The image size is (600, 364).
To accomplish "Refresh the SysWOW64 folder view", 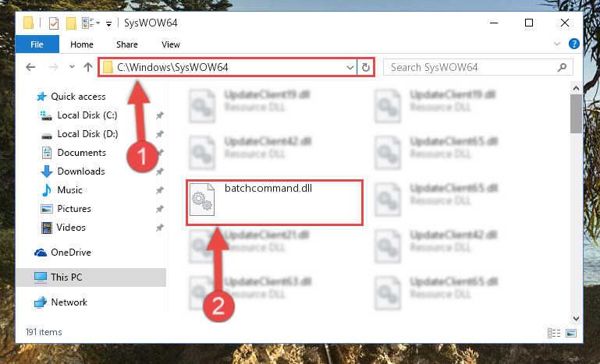I will (x=366, y=67).
